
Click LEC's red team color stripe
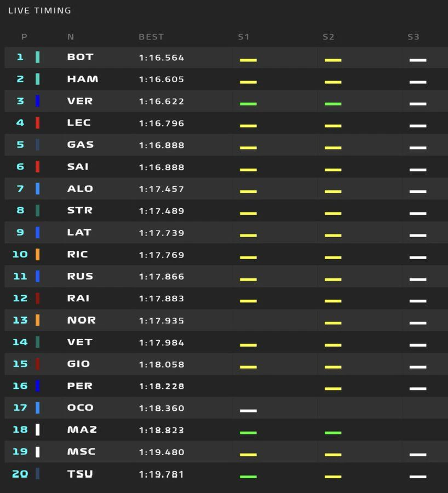[37, 123]
